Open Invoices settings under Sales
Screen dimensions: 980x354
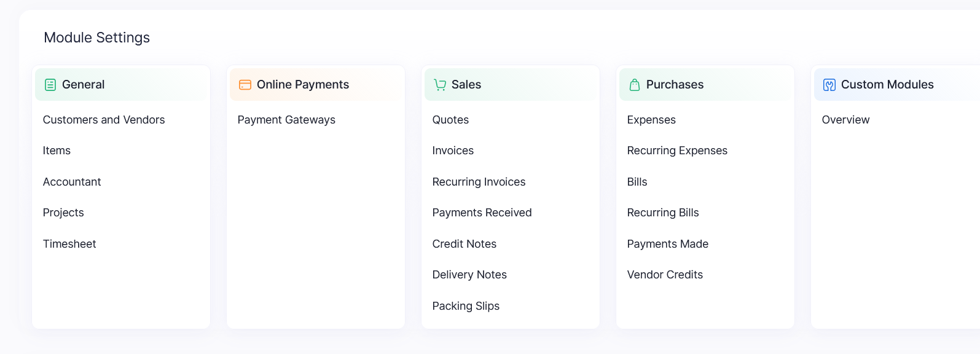pos(453,151)
